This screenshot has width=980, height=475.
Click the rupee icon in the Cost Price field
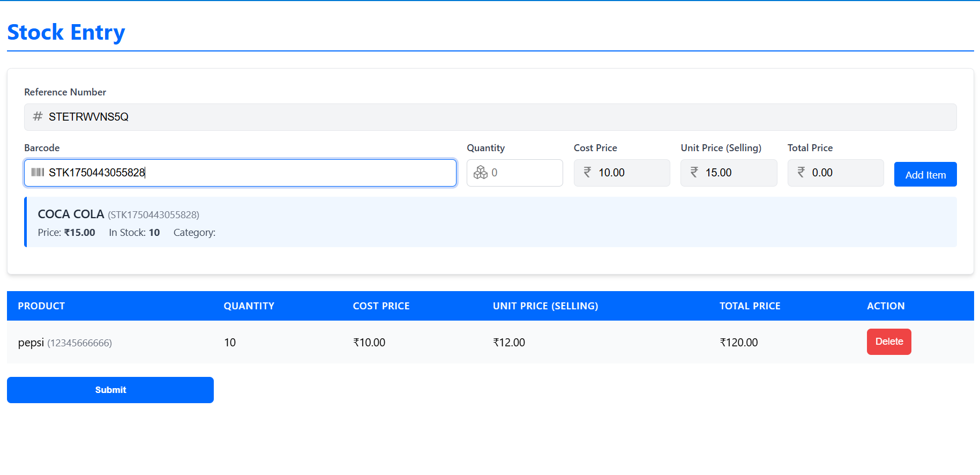[587, 172]
